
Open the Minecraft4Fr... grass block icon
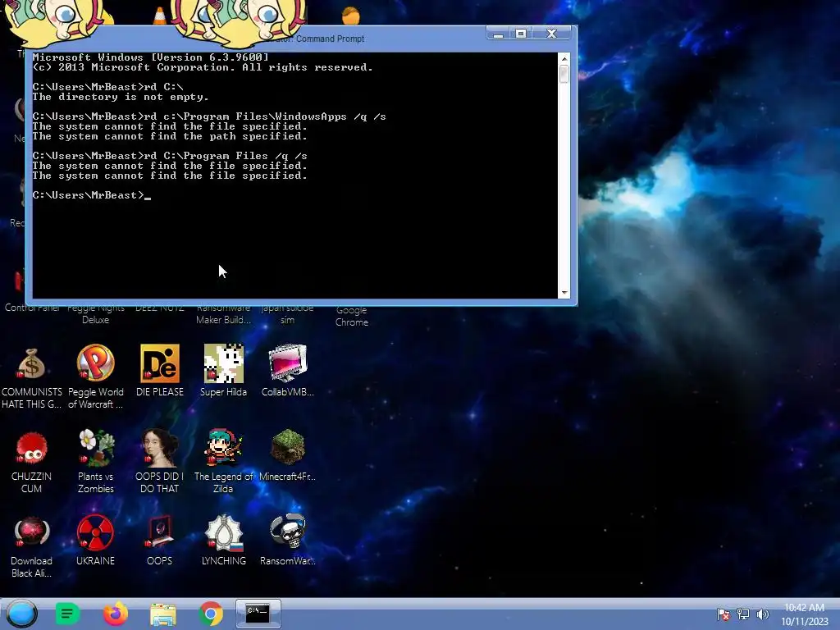click(x=288, y=455)
